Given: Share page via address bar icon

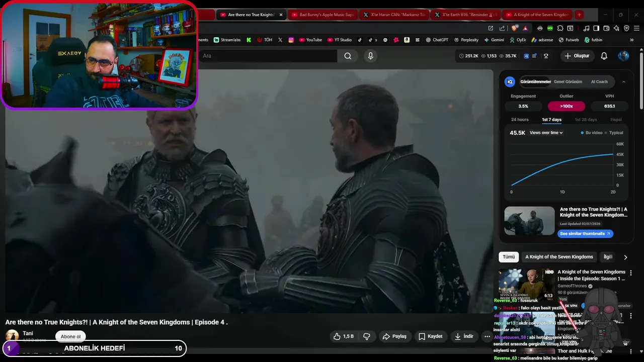Looking at the screenshot, I should coord(502,28).
